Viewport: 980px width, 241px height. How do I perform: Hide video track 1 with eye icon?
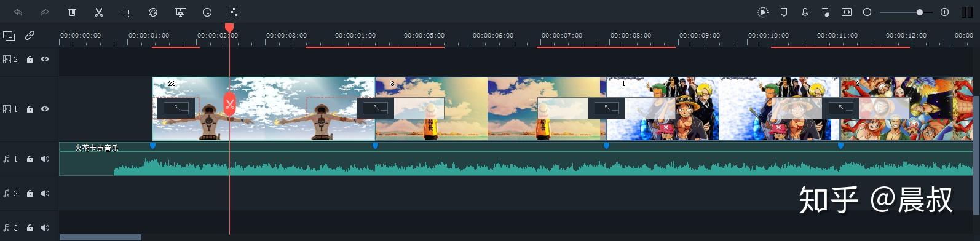pyautogui.click(x=45, y=109)
